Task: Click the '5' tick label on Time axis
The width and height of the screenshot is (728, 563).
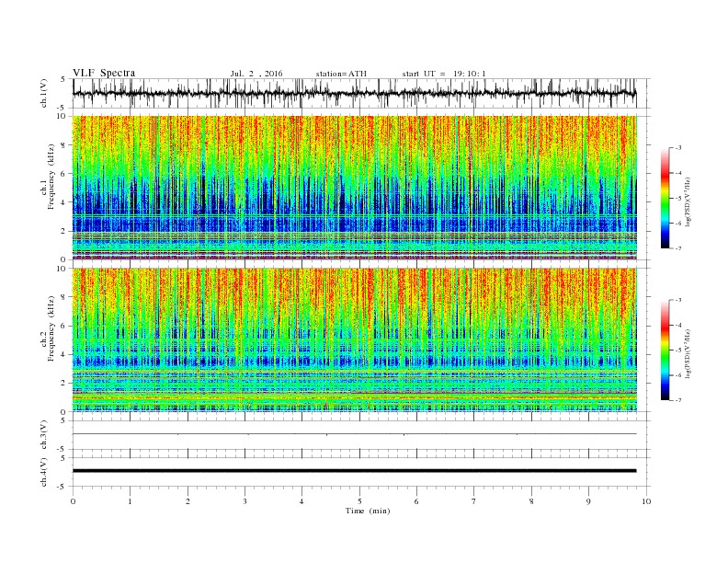Action: [x=359, y=501]
